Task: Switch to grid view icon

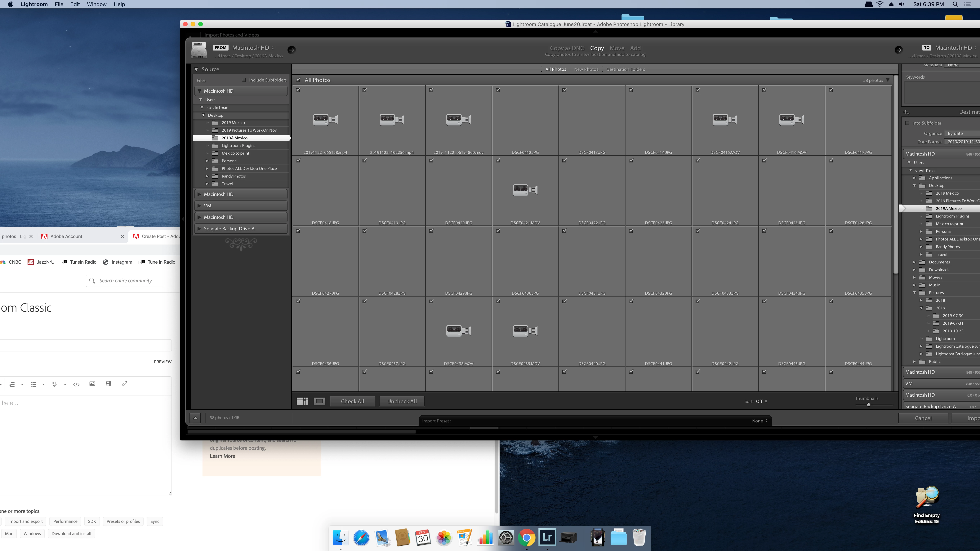Action: point(302,401)
